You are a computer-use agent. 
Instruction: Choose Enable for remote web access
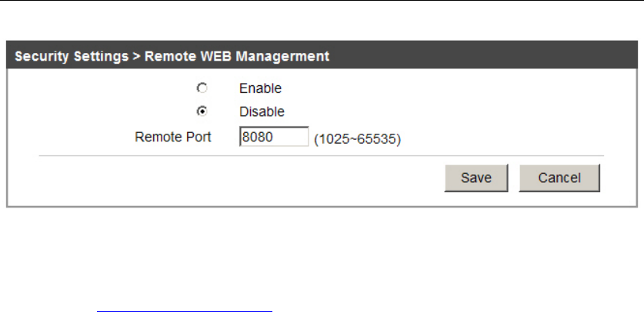click(202, 88)
